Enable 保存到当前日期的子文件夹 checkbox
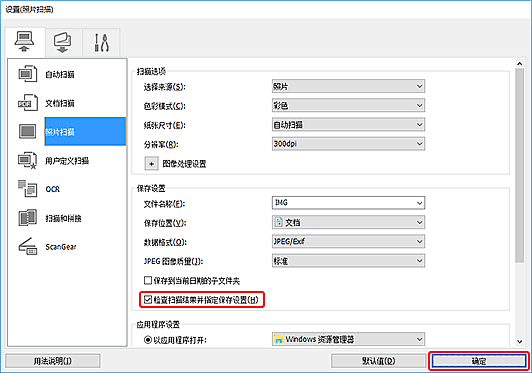The width and height of the screenshot is (532, 373). pyautogui.click(x=148, y=280)
